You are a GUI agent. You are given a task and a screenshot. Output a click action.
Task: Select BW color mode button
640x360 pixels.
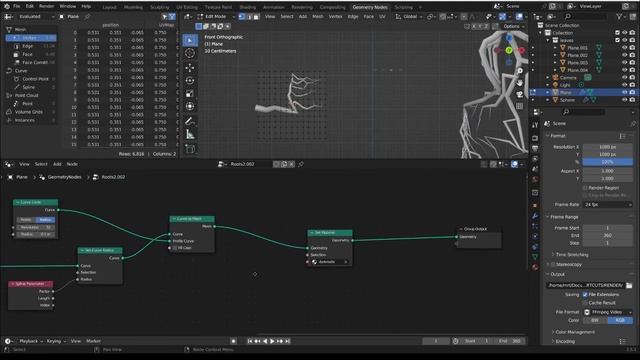point(595,320)
